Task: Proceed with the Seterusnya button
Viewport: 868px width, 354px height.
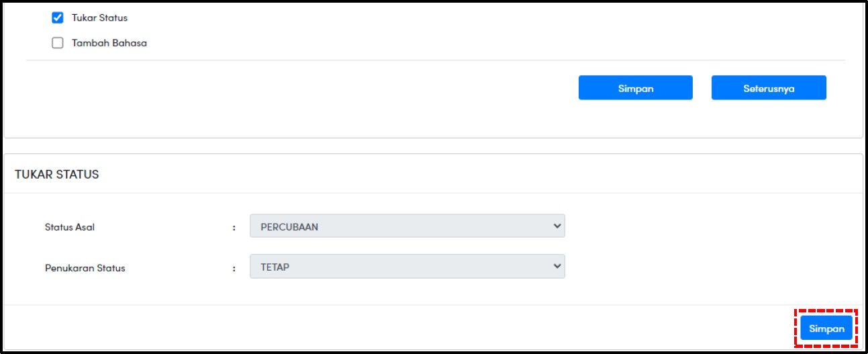Action: 769,88
